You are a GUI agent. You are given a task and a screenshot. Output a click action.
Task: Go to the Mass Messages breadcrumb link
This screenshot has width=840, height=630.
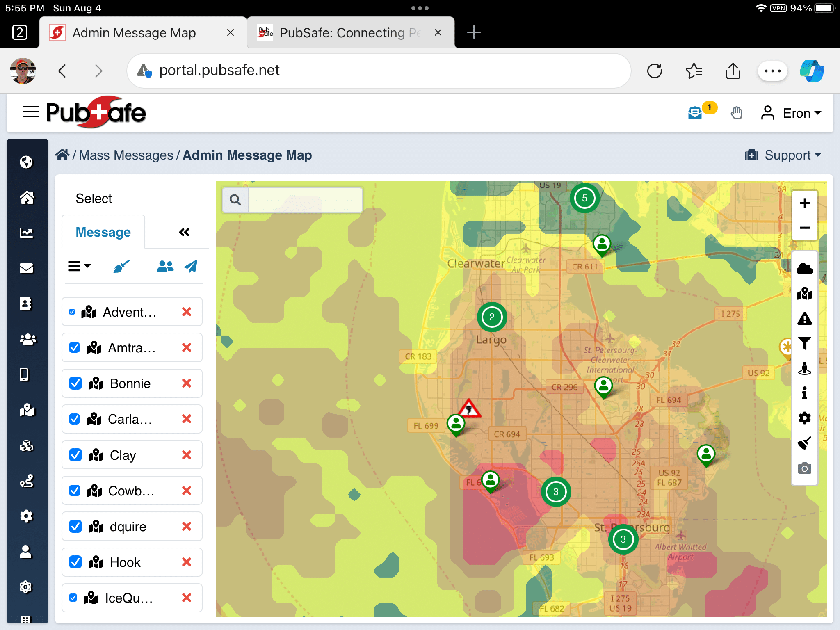(126, 155)
